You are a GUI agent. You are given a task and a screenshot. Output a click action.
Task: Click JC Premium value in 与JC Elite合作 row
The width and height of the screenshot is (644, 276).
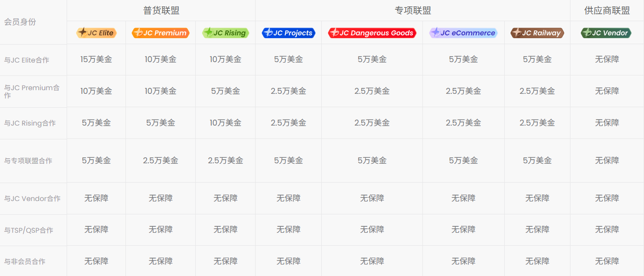click(160, 59)
